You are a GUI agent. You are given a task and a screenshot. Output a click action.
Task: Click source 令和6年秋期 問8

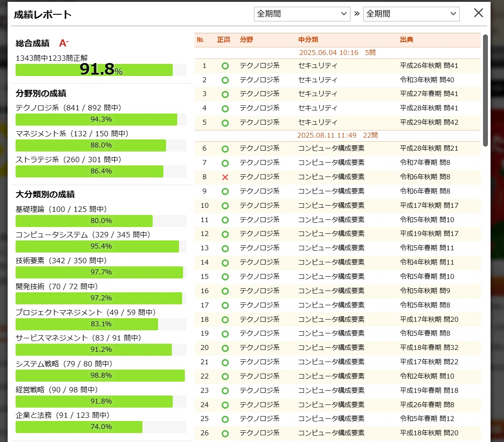coord(425,177)
